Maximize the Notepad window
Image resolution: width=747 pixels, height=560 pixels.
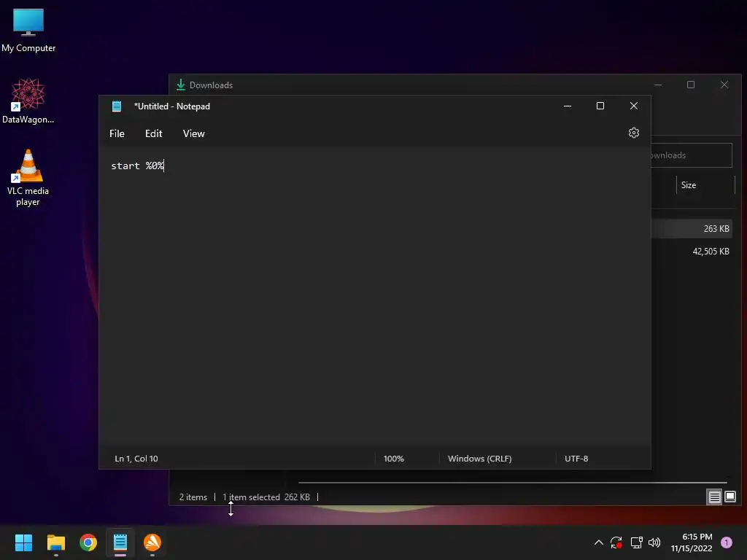pyautogui.click(x=600, y=106)
